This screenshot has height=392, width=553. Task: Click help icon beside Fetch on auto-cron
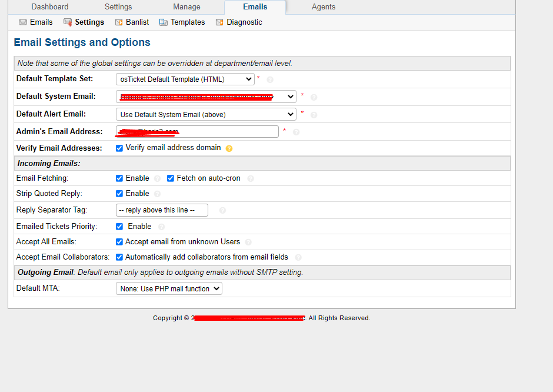(251, 178)
